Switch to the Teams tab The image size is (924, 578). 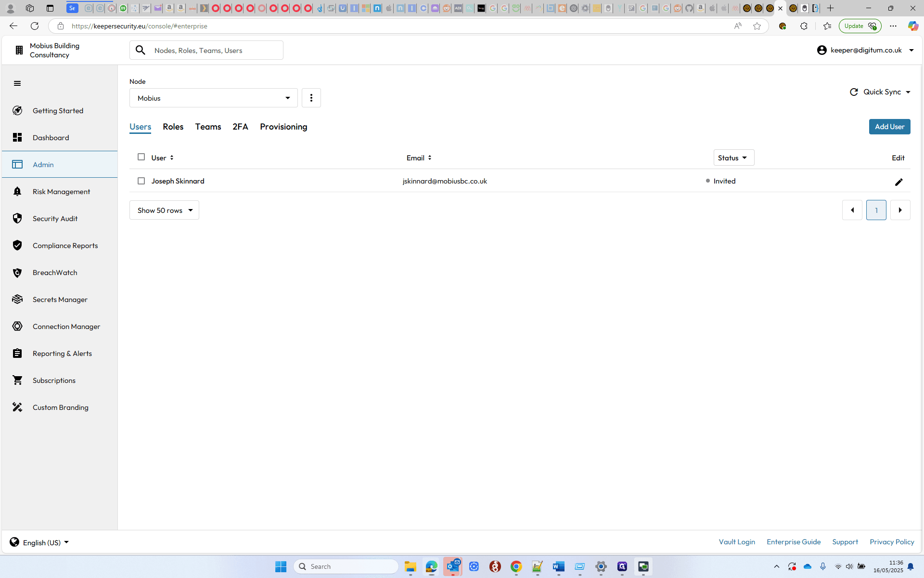[208, 127]
